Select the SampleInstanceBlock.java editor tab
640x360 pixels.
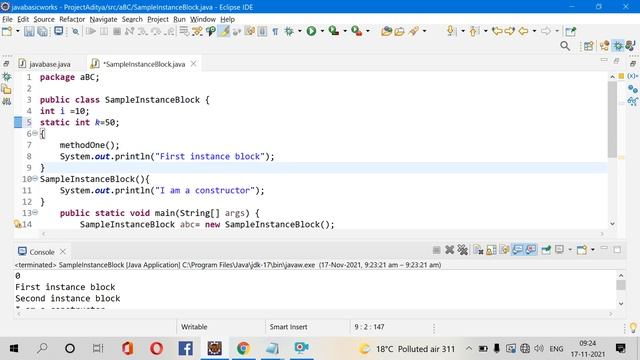tap(144, 64)
